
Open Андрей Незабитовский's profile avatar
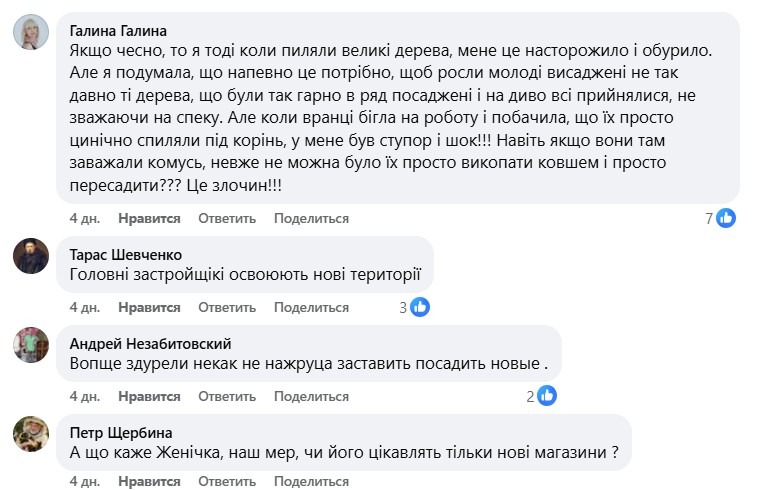31,346
